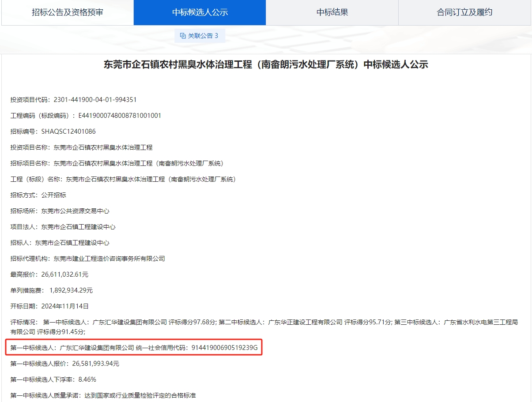This screenshot has width=532, height=402.
Task: Click the 下浮率 8.46% line
Action: pyautogui.click(x=53, y=379)
